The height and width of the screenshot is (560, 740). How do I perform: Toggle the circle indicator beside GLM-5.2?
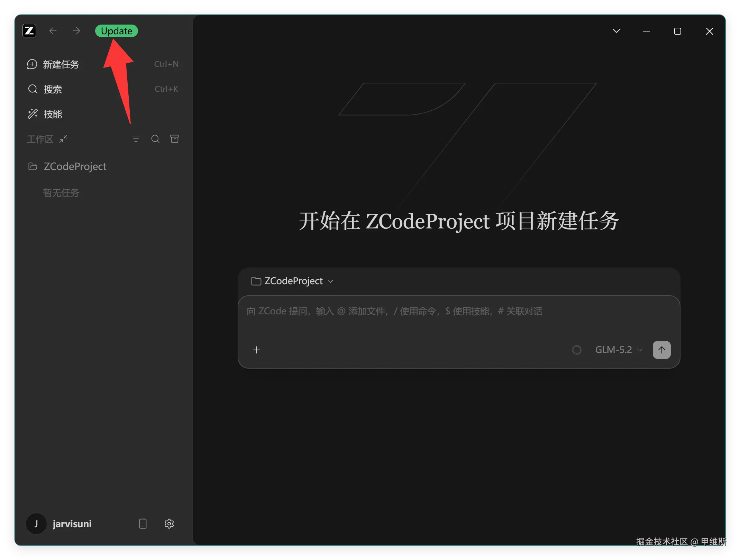pyautogui.click(x=577, y=350)
